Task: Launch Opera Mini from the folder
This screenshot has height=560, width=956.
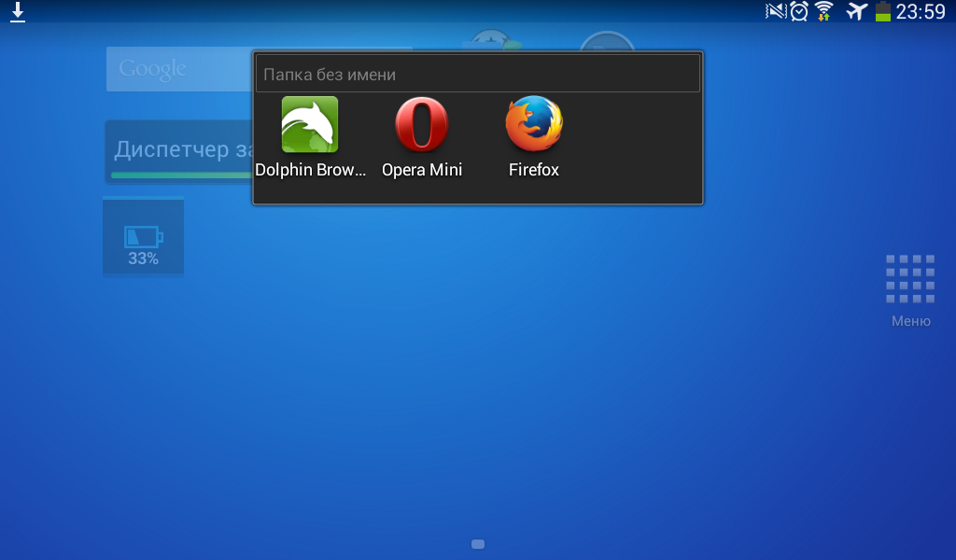Action: tap(421, 124)
